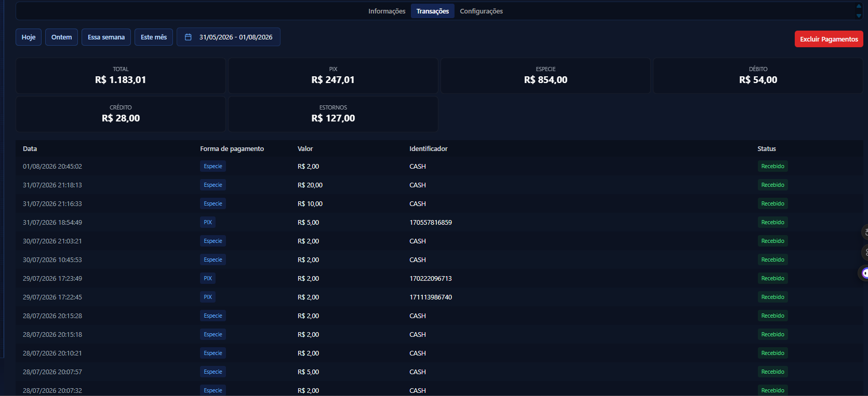
Task: Click the R$ 20,00 value
Action: [310, 185]
